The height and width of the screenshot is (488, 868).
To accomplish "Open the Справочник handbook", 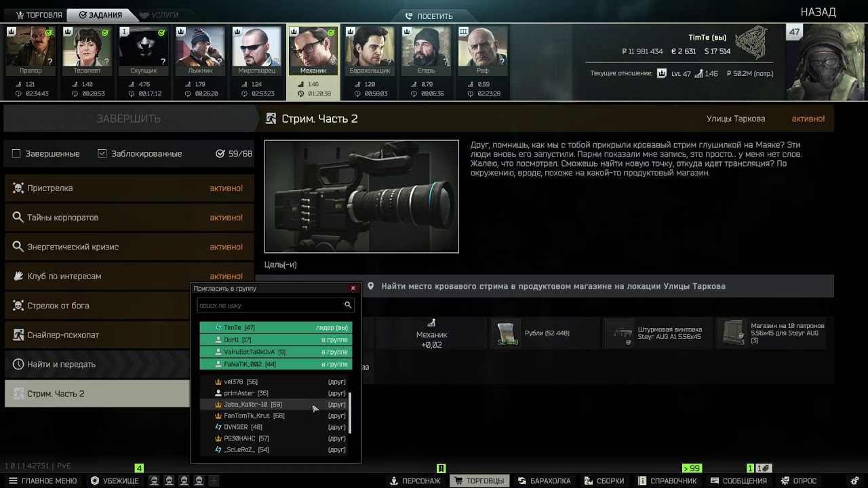I will pos(667,481).
